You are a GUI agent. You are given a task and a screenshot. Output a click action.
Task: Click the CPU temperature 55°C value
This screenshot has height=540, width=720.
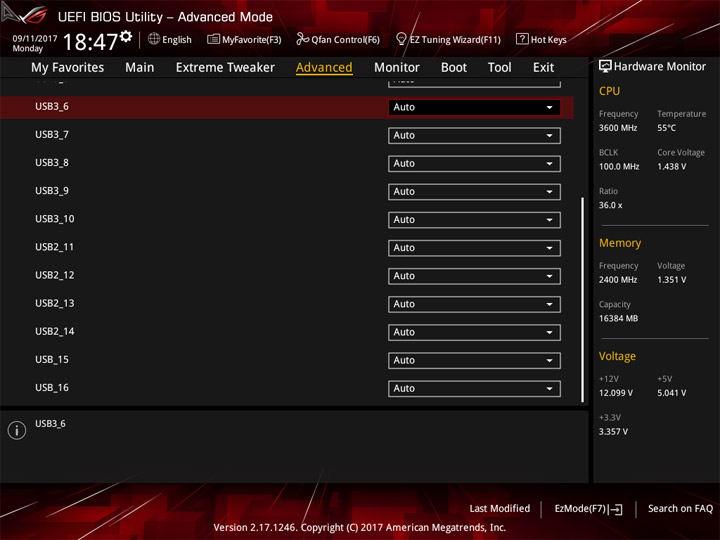tap(666, 128)
